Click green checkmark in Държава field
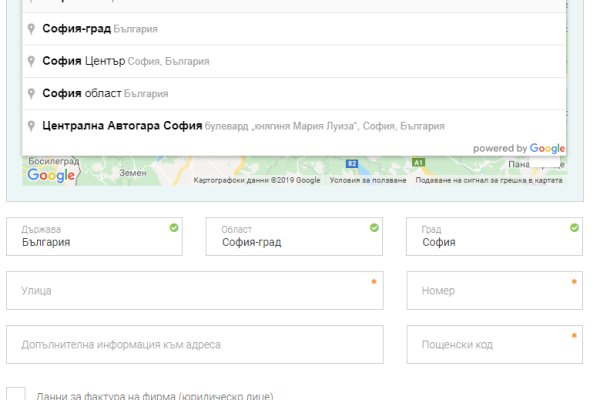 [174, 228]
